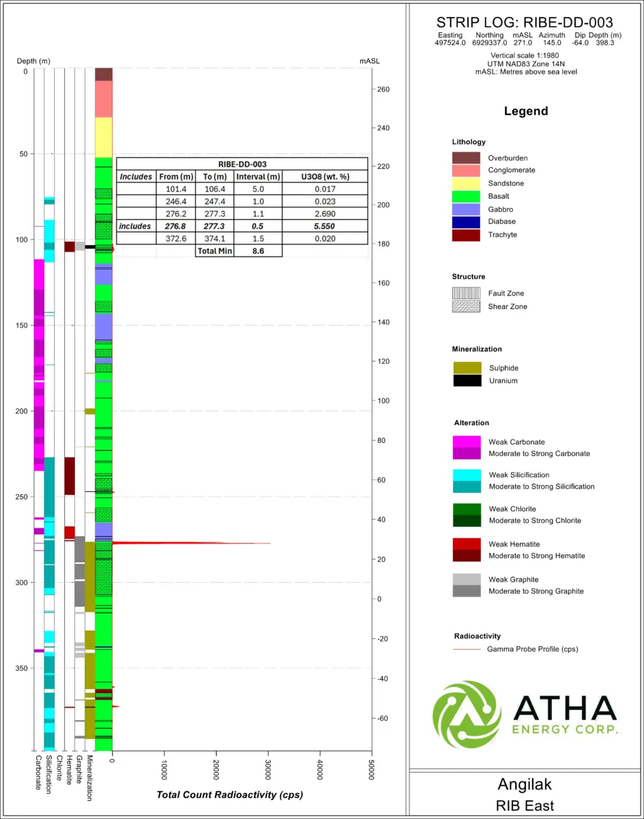Click the olive Sulphide mineralization swatch

tap(466, 368)
